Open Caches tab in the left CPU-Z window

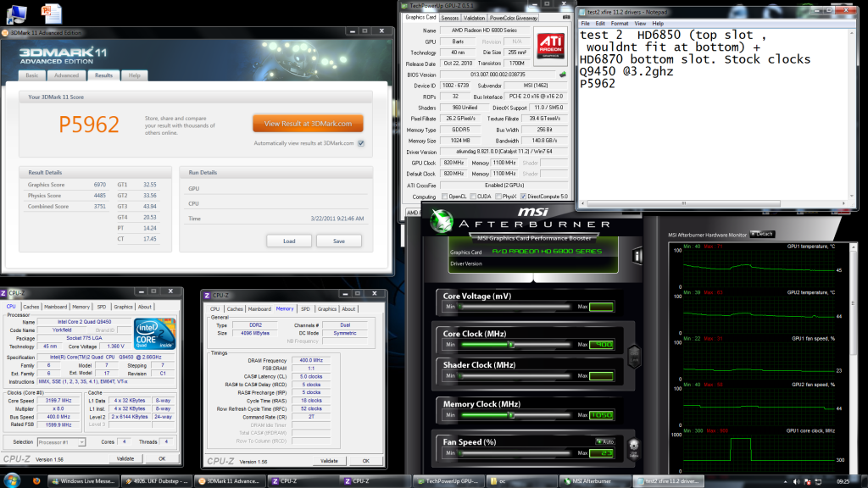31,307
